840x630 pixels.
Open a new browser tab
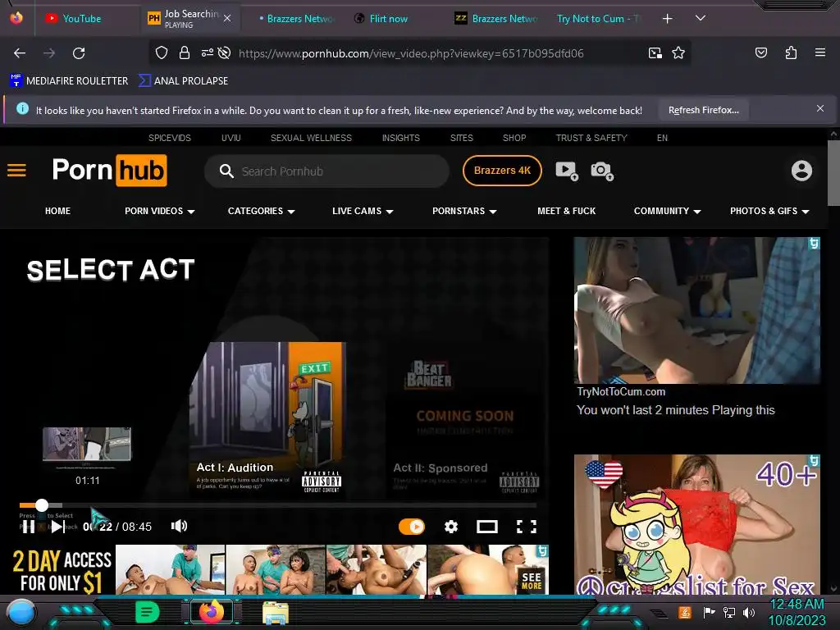pos(667,19)
